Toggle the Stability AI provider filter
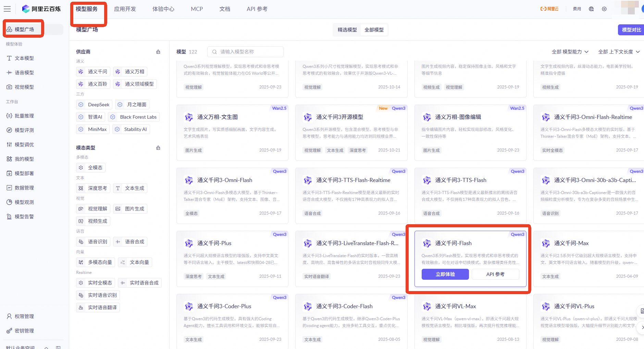The image size is (644, 349). [x=131, y=129]
